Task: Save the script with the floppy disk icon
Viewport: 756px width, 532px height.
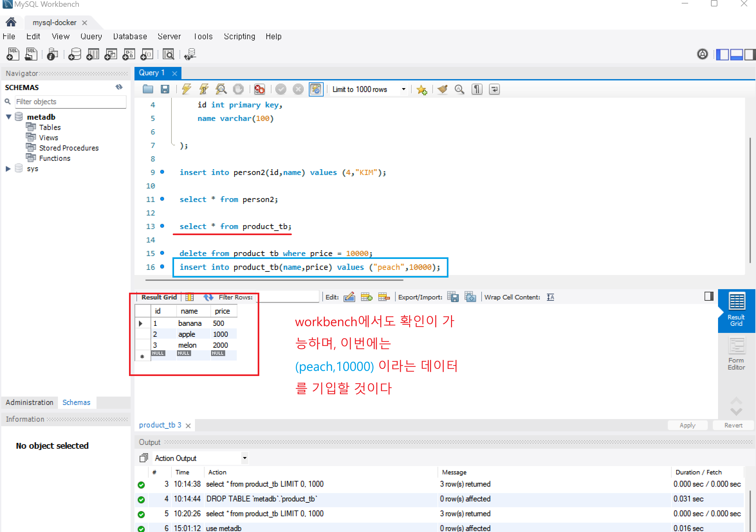Action: (165, 89)
